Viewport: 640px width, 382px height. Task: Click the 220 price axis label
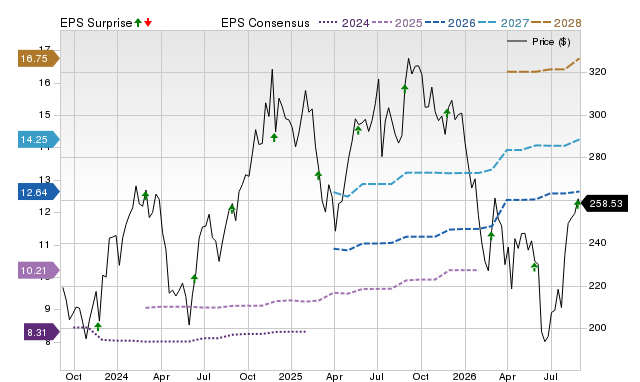coord(598,286)
